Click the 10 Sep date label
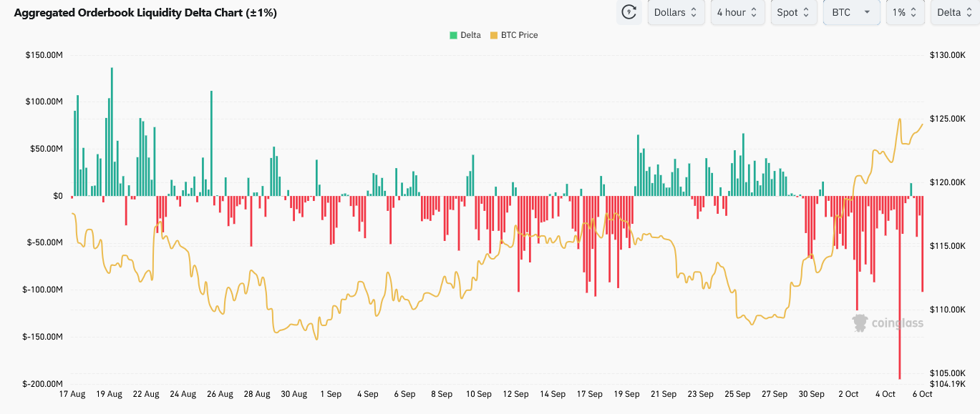The width and height of the screenshot is (980, 414). [x=479, y=394]
